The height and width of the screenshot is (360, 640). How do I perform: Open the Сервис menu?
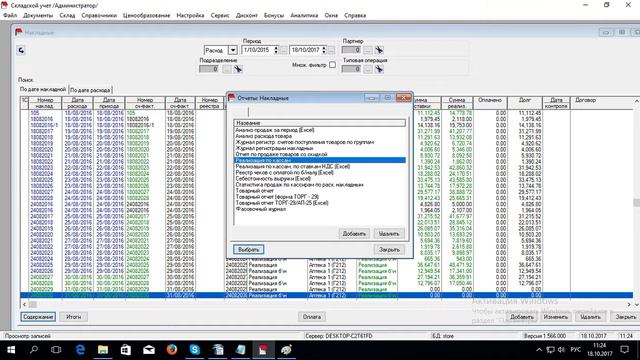pos(220,15)
